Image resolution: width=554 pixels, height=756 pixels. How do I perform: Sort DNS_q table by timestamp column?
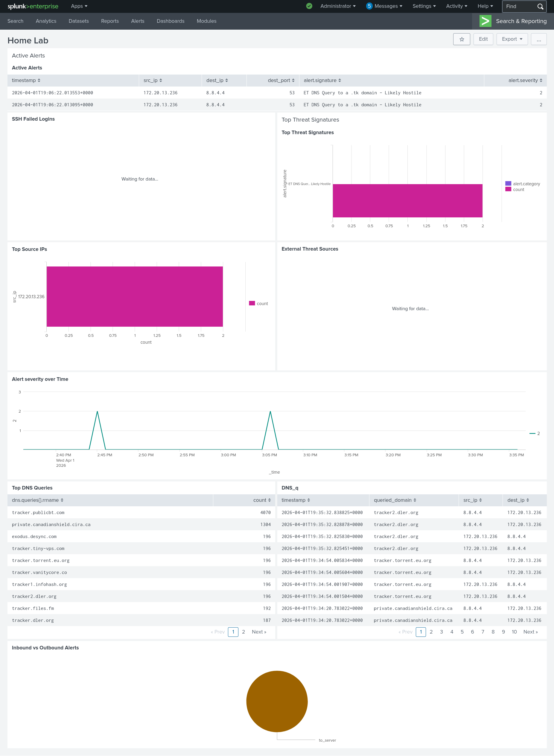[x=296, y=500]
